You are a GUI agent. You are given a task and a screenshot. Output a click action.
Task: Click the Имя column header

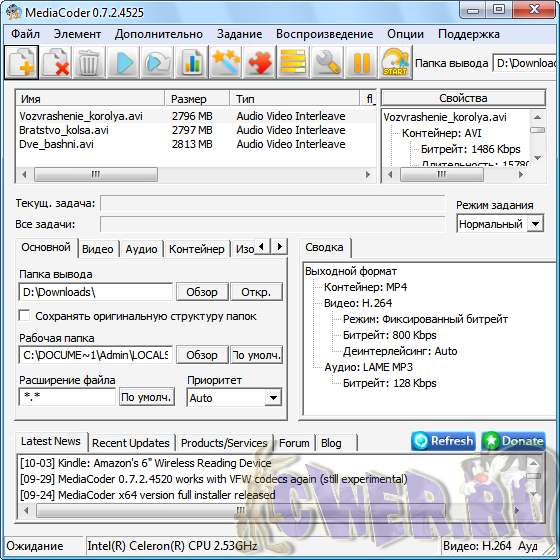[x=90, y=99]
